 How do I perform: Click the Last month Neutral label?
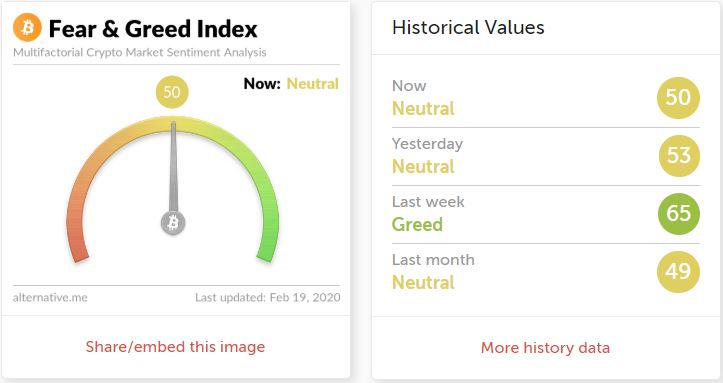click(x=423, y=282)
